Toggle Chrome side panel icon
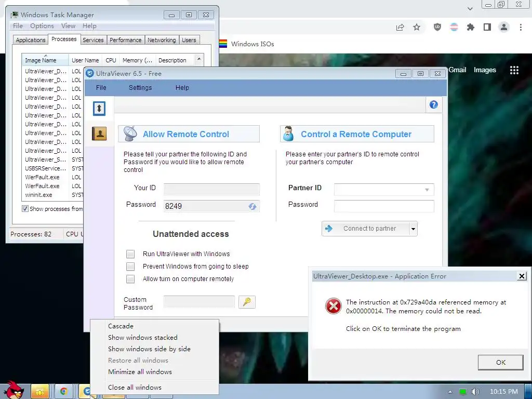Image resolution: width=532 pixels, height=399 pixels. (x=487, y=27)
